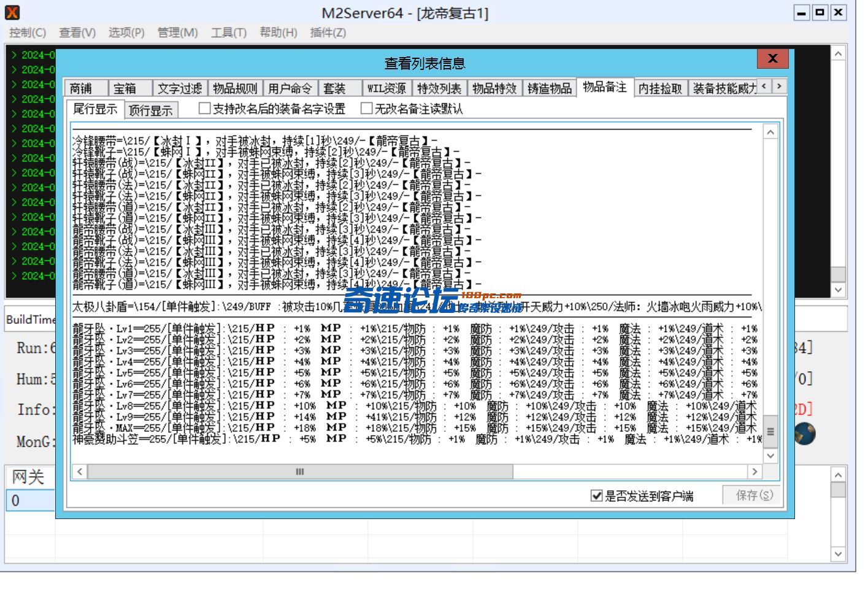Click the MonG: status label

[x=36, y=441]
